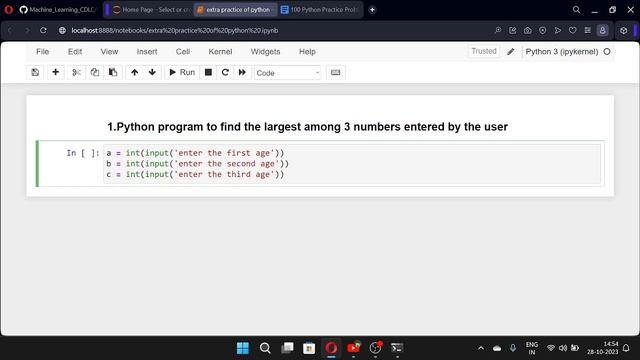The height and width of the screenshot is (360, 640).
Task: Click the pencil edit mode icon
Action: (x=511, y=51)
